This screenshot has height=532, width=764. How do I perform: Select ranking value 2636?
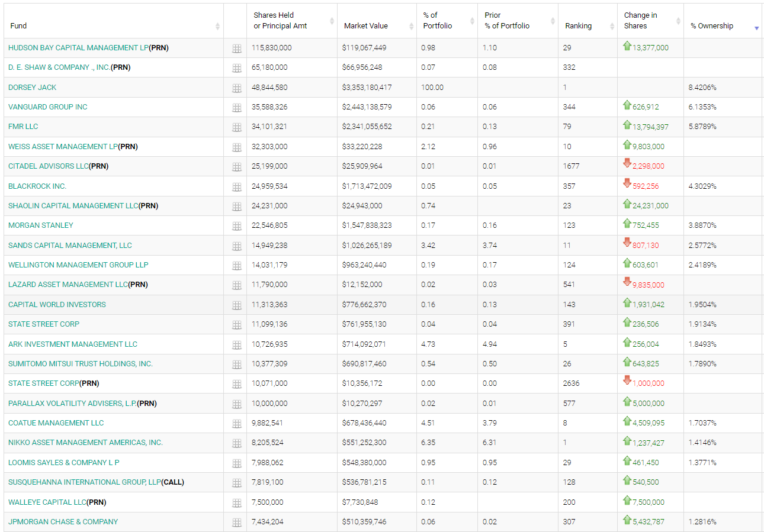point(572,383)
